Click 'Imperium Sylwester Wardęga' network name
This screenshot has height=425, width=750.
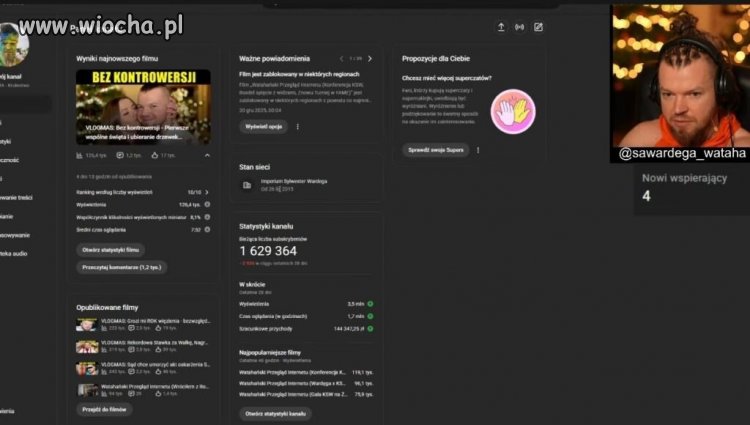pyautogui.click(x=294, y=181)
